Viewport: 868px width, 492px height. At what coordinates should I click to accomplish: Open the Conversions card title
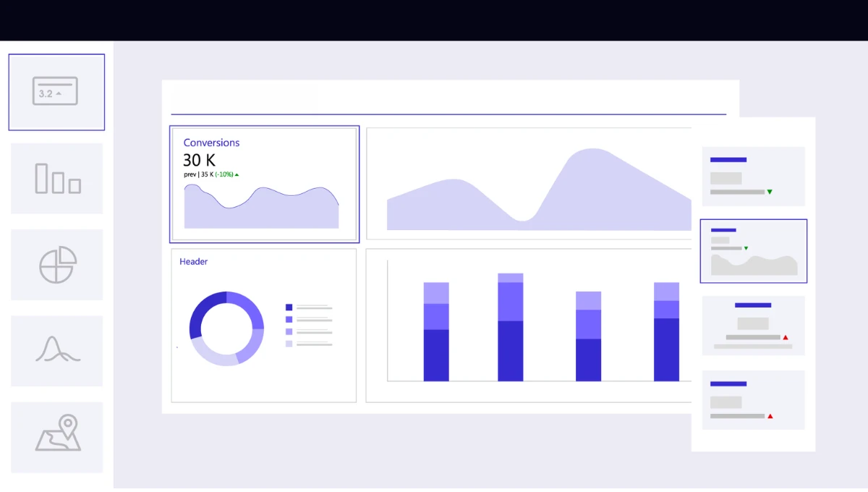[x=211, y=143]
